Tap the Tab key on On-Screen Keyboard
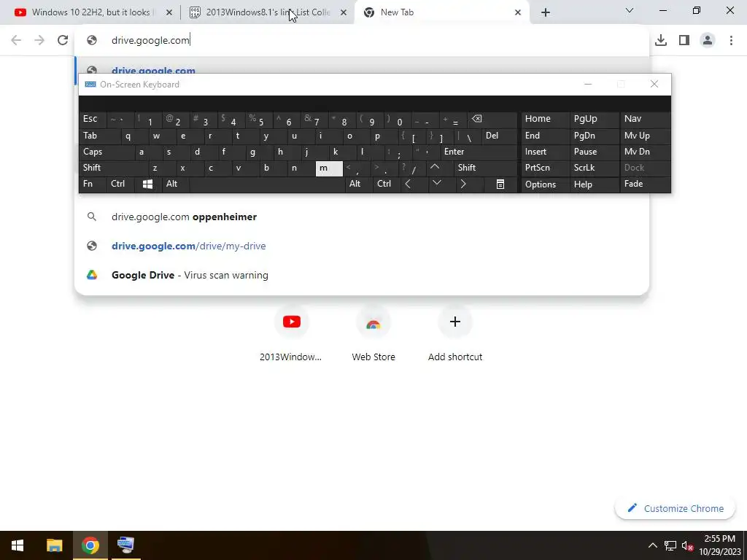The image size is (747, 560). click(x=99, y=136)
